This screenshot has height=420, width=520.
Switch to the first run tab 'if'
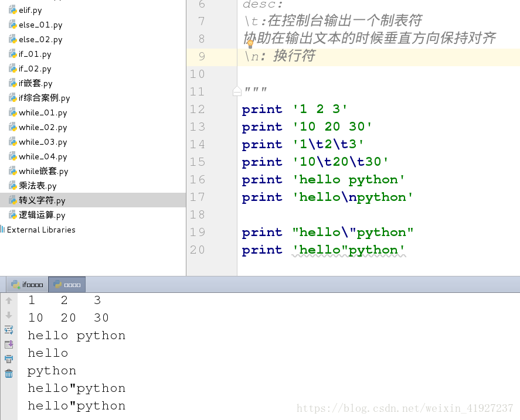click(x=27, y=285)
